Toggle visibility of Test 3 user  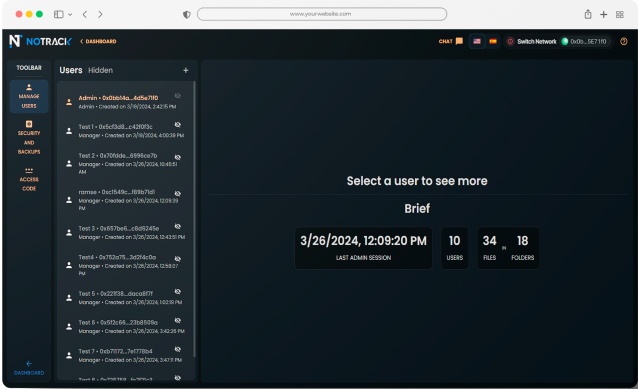178,226
